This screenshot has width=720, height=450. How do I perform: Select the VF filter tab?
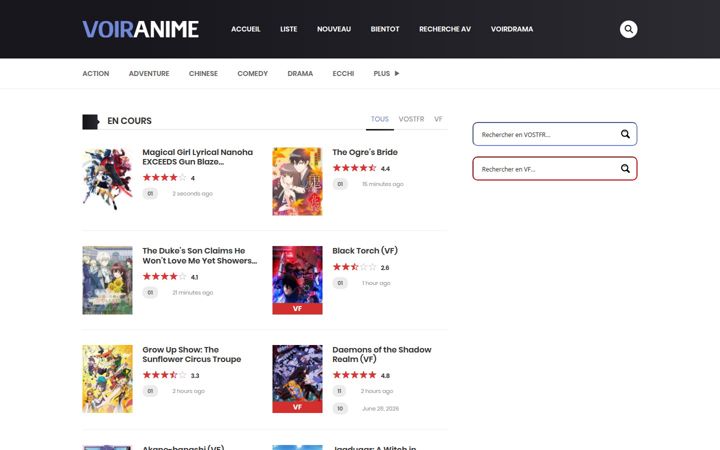[x=438, y=119]
